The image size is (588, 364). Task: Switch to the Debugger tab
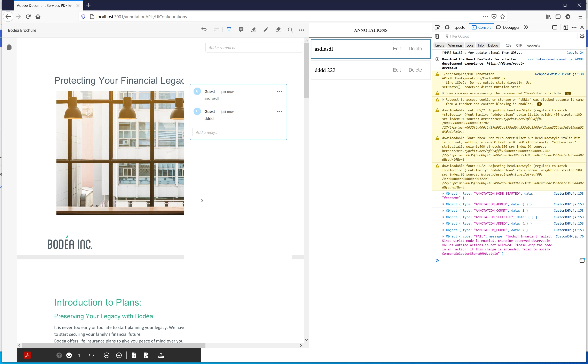[508, 27]
